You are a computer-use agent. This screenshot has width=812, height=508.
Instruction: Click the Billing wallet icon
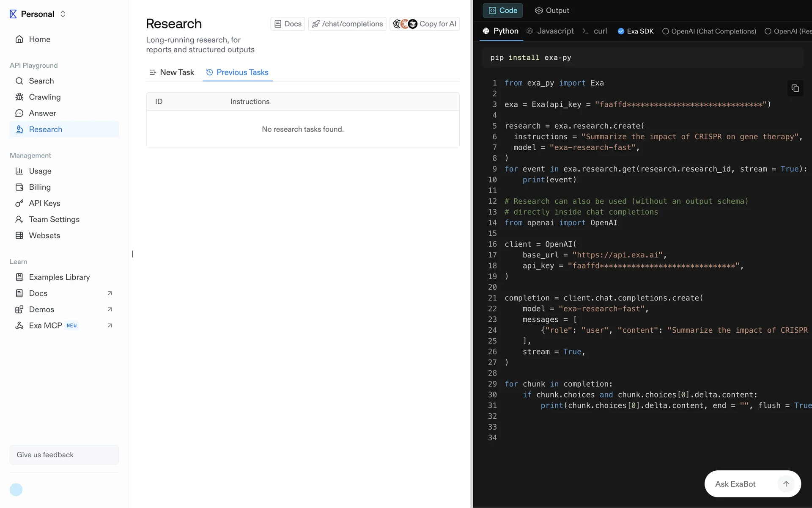[19, 187]
